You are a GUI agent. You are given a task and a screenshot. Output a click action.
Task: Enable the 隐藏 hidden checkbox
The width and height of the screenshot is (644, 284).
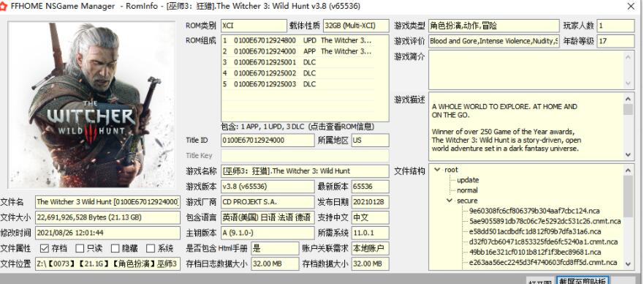115,248
